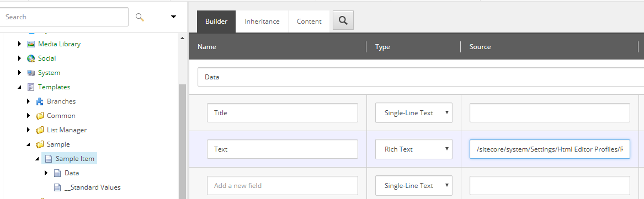Select the Common tree item
The image size is (644, 199).
coord(61,116)
